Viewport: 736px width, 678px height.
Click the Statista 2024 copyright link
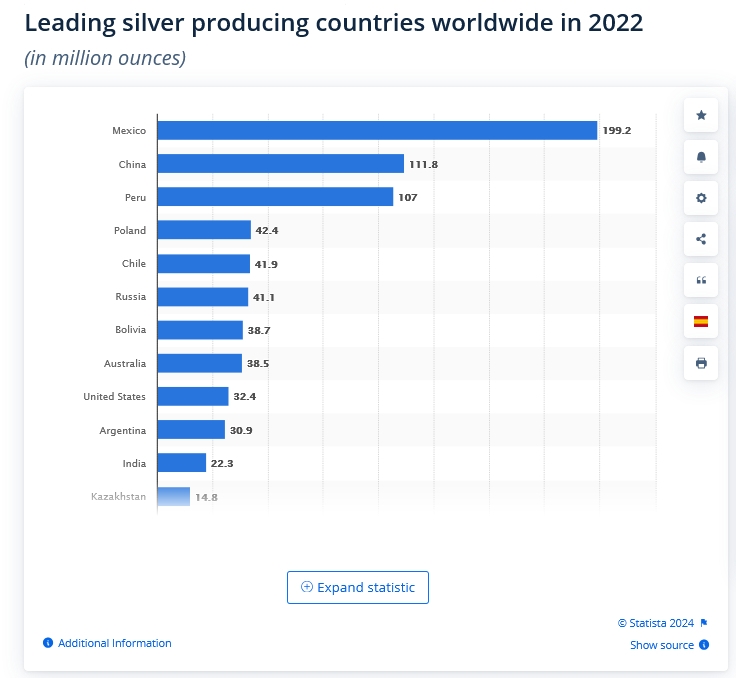pos(656,623)
